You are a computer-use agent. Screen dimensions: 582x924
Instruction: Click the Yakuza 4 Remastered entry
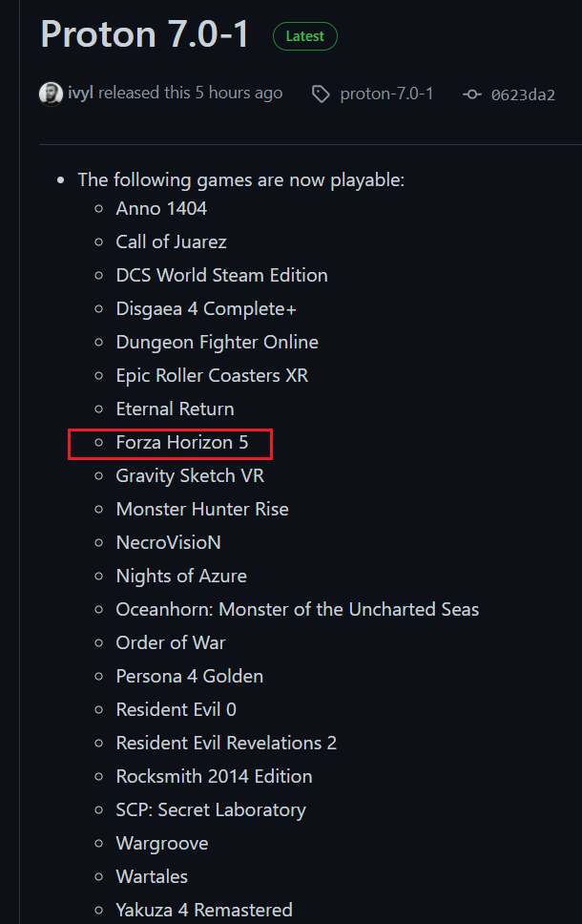[x=204, y=910]
